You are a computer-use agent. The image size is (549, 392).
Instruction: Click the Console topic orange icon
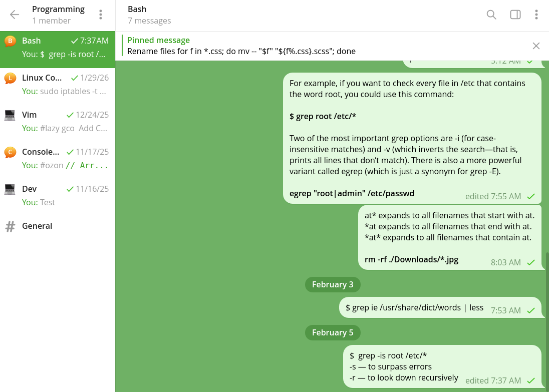pos(10,152)
